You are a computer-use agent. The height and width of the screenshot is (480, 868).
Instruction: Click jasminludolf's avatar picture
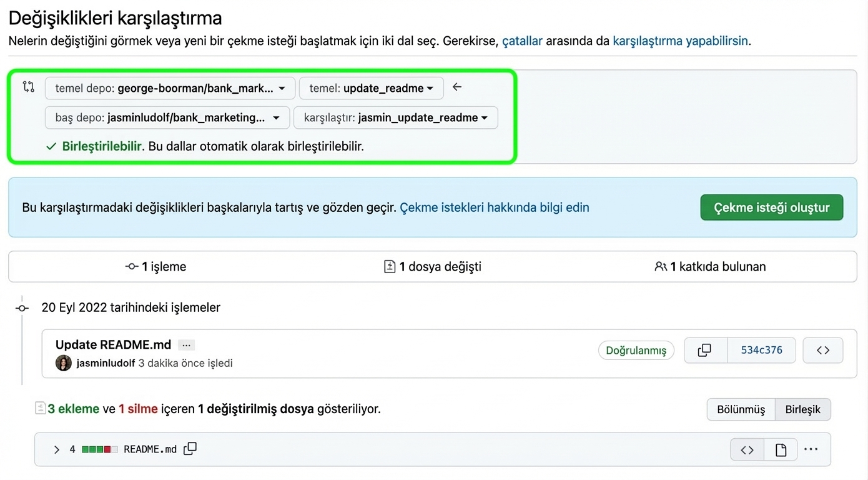tap(64, 363)
